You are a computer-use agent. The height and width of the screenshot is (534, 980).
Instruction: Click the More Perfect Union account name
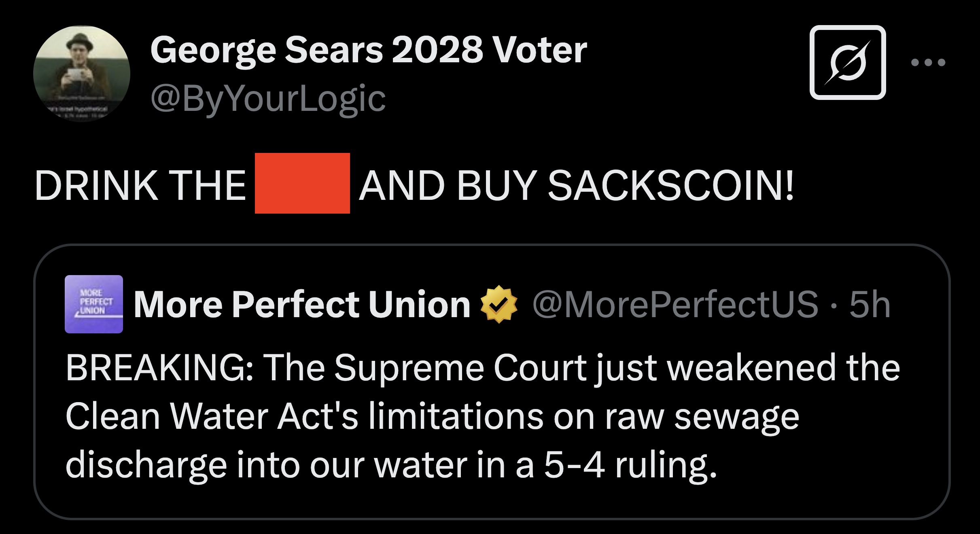click(x=301, y=304)
